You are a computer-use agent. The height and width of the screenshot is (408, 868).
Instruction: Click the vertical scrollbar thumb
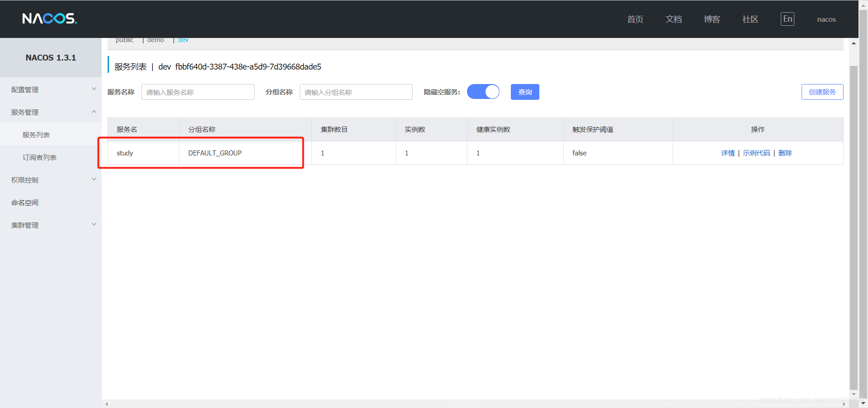click(854, 227)
